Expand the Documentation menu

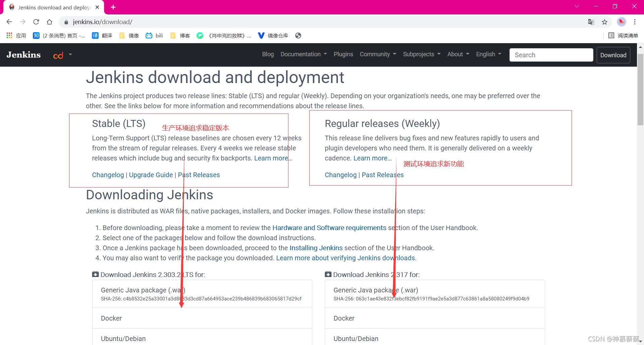point(304,54)
